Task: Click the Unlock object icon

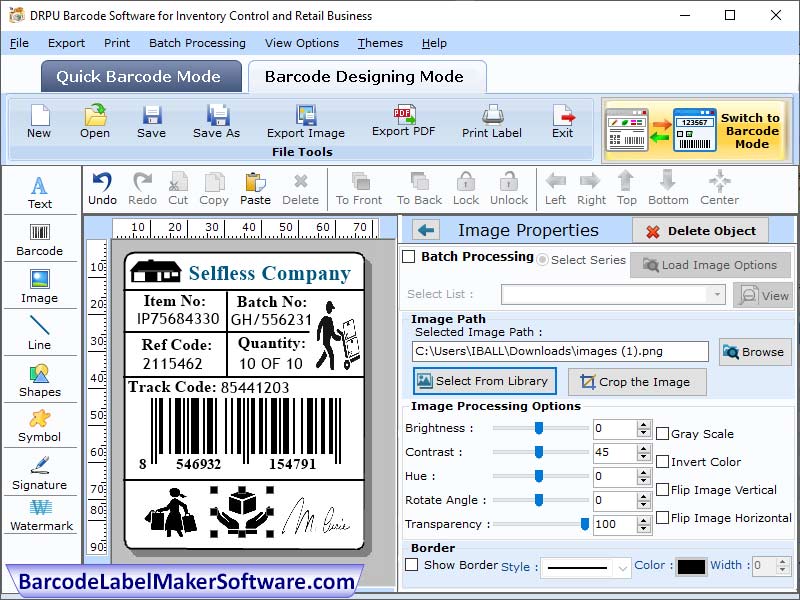Action: (x=509, y=189)
